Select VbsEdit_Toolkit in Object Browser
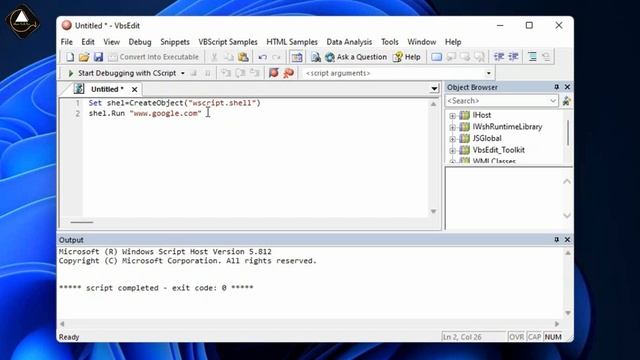The height and width of the screenshot is (360, 640). (498, 150)
